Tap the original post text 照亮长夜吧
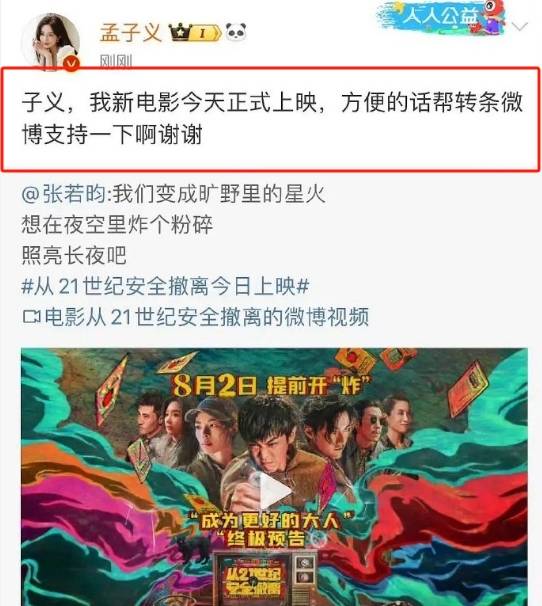 tap(74, 255)
